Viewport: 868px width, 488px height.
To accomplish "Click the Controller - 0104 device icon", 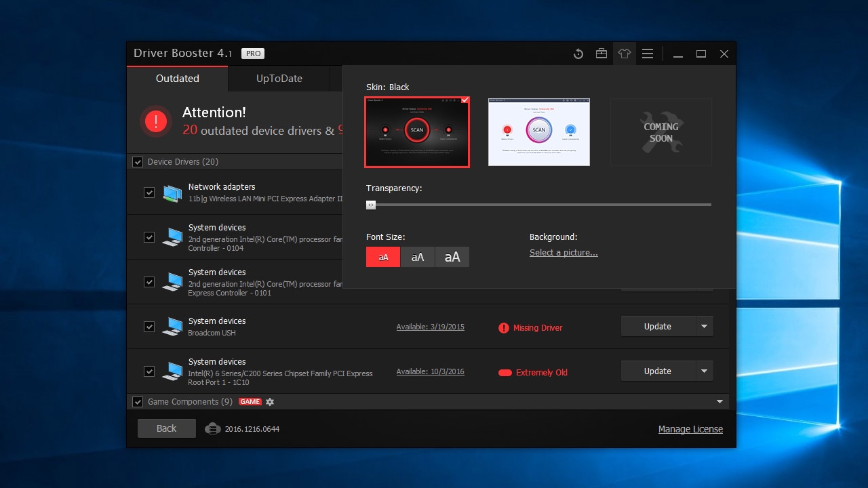I will 172,237.
